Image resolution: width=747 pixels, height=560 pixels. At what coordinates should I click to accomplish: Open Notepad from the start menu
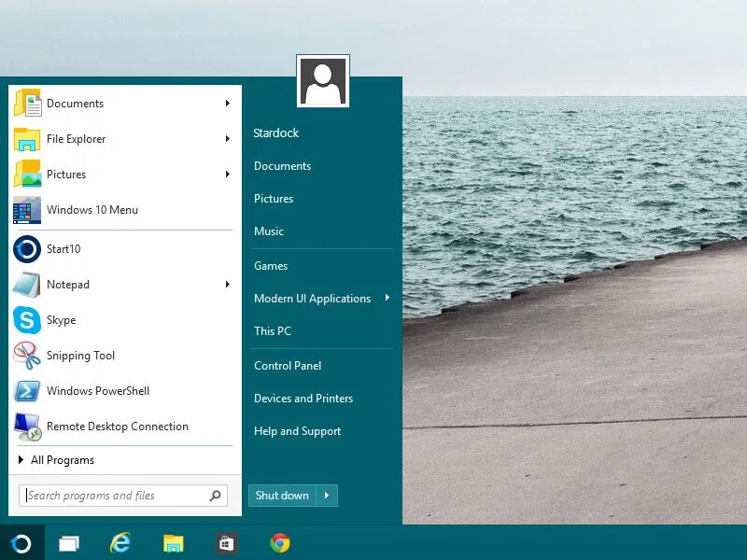pyautogui.click(x=69, y=285)
